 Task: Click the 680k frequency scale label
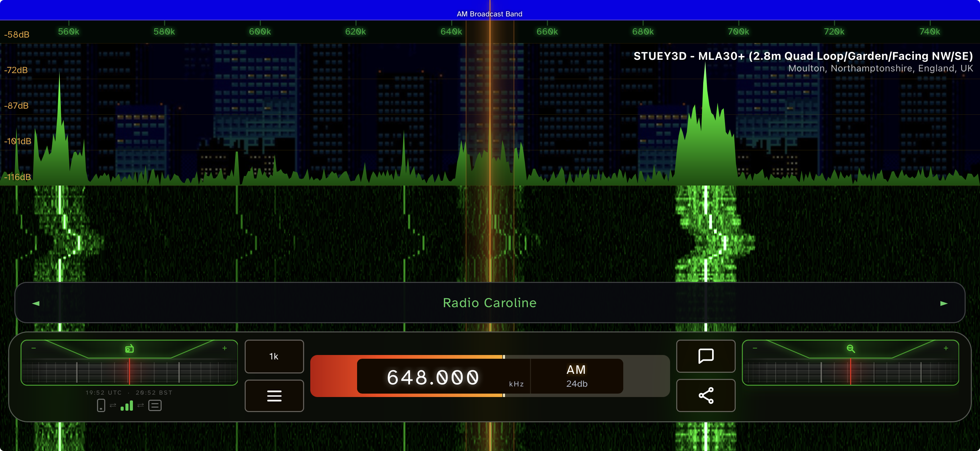643,31
